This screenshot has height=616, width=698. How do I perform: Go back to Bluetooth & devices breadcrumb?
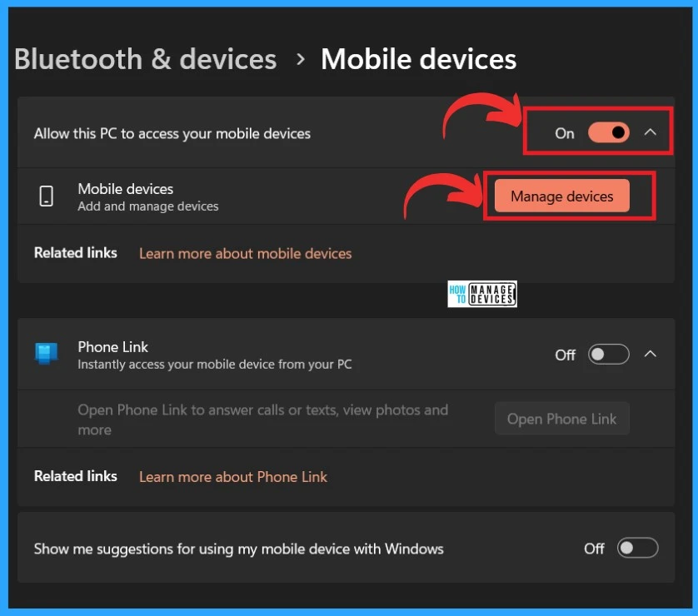point(146,59)
